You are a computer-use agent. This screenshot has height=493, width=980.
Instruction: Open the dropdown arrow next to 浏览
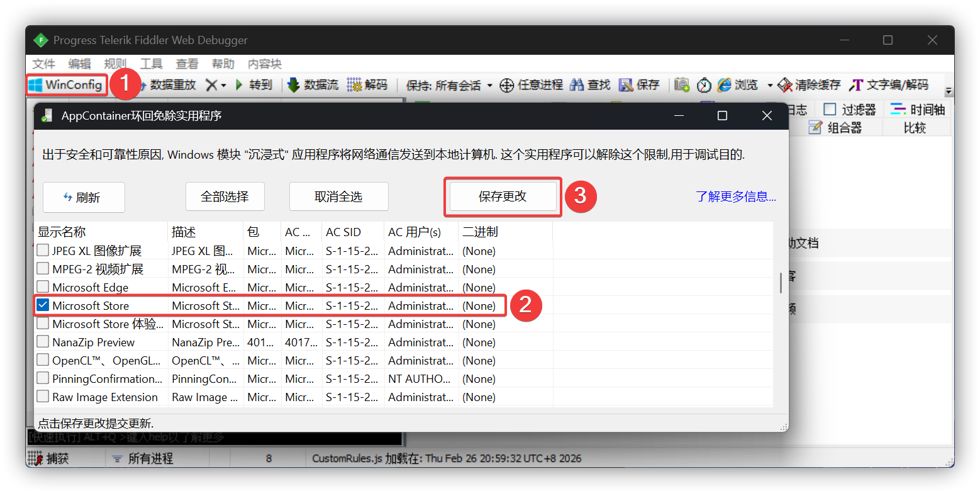(770, 86)
